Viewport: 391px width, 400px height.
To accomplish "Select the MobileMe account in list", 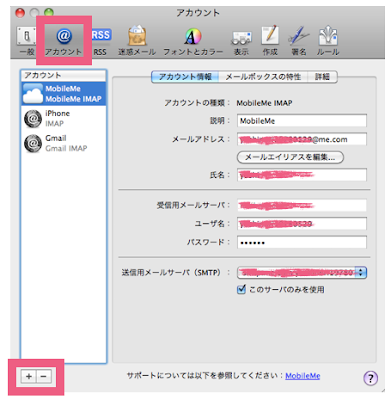I will (64, 94).
